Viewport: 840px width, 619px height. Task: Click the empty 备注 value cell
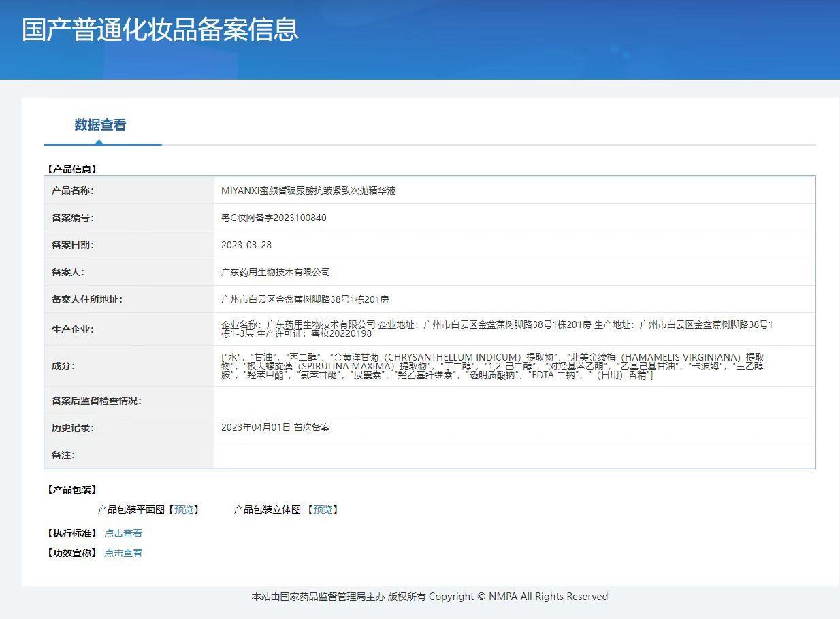(x=514, y=455)
